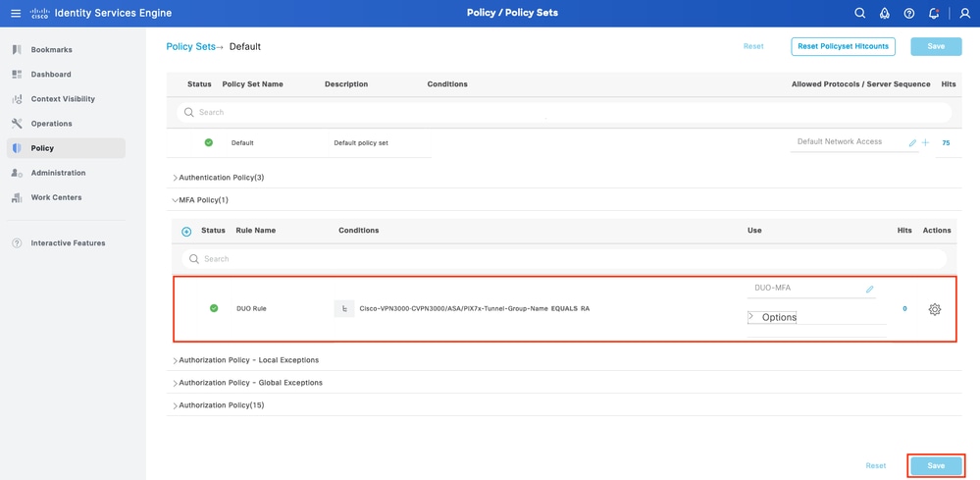Open Operations menu
This screenshot has width=980, height=480.
pyautogui.click(x=52, y=124)
